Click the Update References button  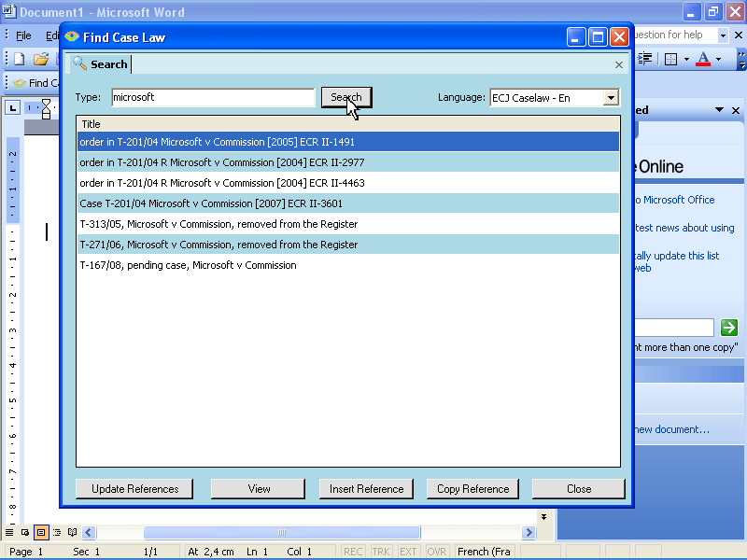[134, 489]
